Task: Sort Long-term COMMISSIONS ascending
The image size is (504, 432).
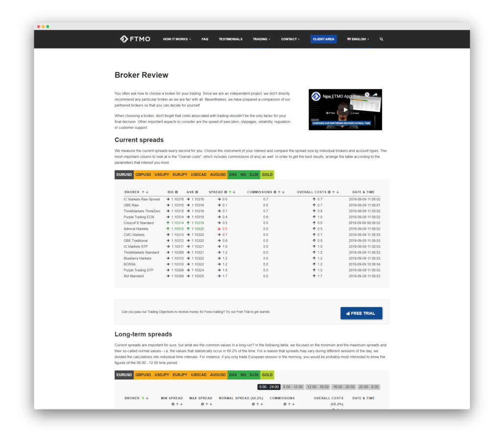Action: pos(289,404)
